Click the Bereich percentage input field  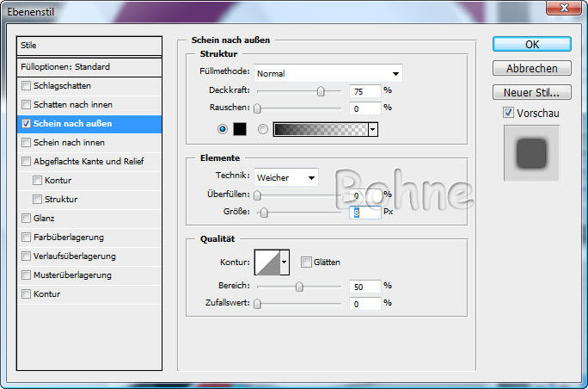364,287
